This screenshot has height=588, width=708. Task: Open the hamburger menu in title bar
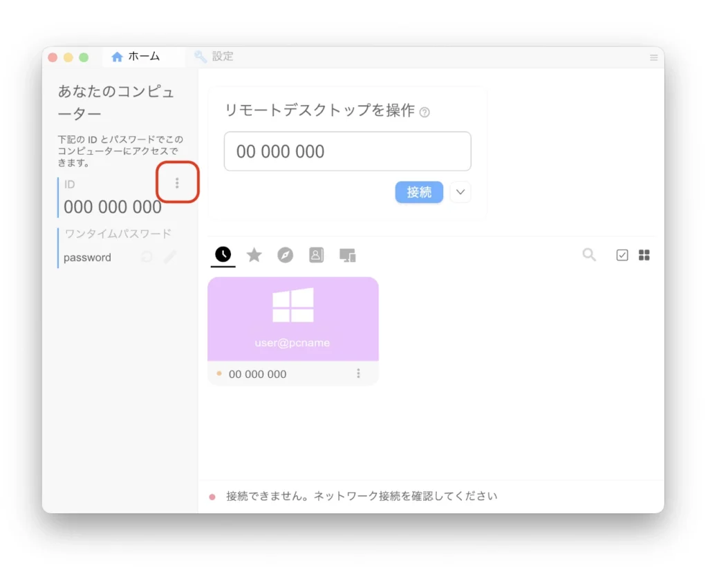[x=653, y=57]
